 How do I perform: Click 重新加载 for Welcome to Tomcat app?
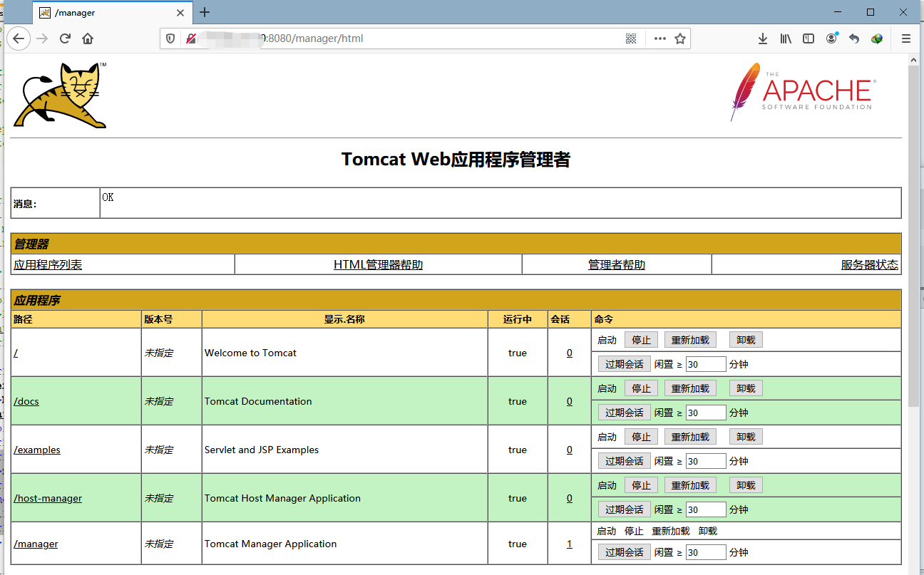click(x=690, y=340)
